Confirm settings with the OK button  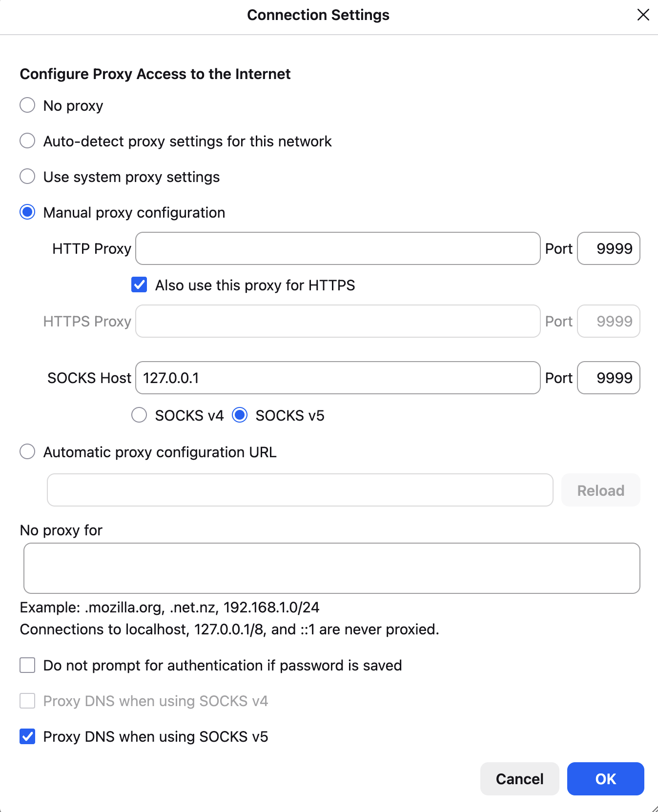[605, 779]
